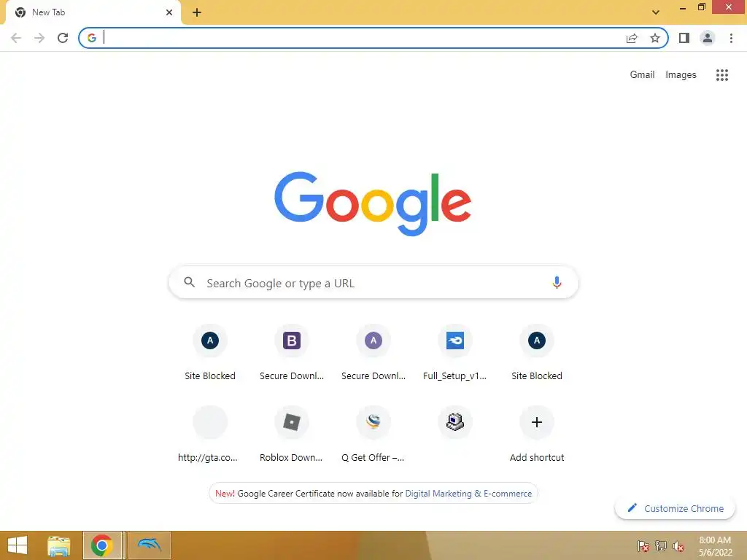Reload the page with the refresh icon
This screenshot has width=747, height=560.
[x=63, y=38]
